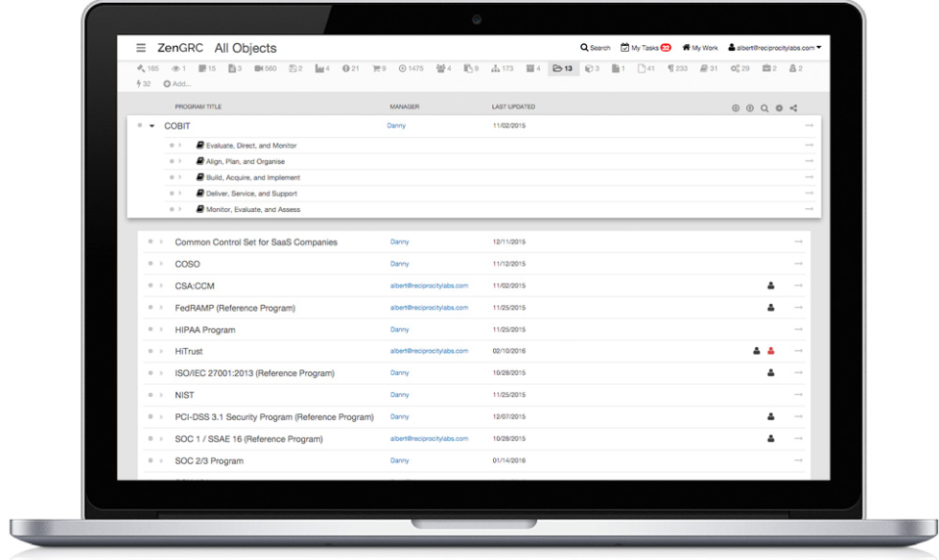939x560 pixels.
Task: Open the cube tab showing 3
Action: tap(592, 68)
